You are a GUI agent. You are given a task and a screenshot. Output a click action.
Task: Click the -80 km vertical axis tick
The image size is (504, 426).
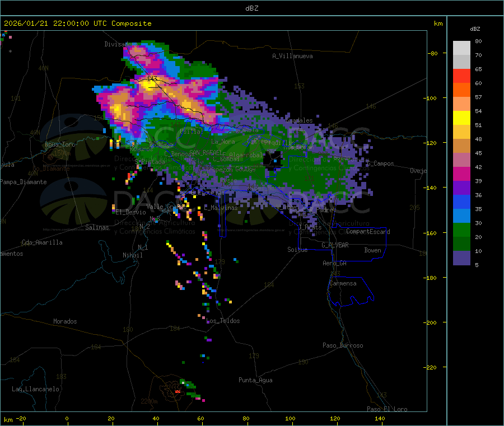pyautogui.click(x=433, y=53)
